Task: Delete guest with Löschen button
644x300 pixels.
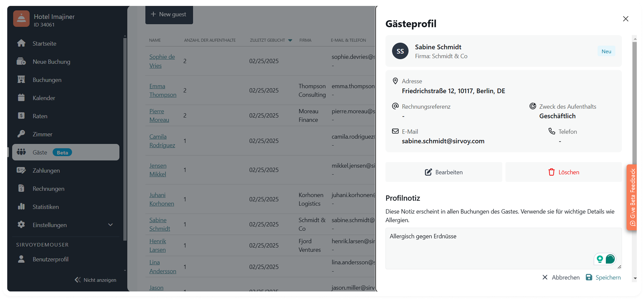Action: tap(563, 172)
